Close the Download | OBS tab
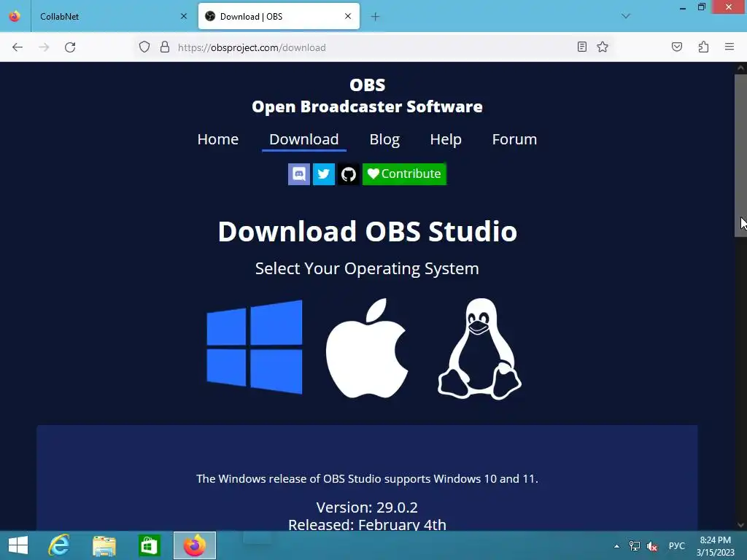This screenshot has height=560, width=747. point(348,16)
